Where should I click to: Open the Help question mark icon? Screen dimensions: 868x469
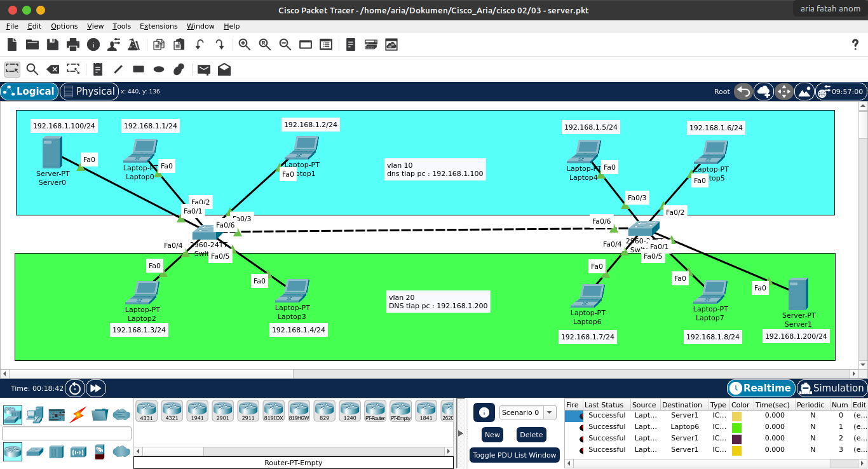click(855, 44)
